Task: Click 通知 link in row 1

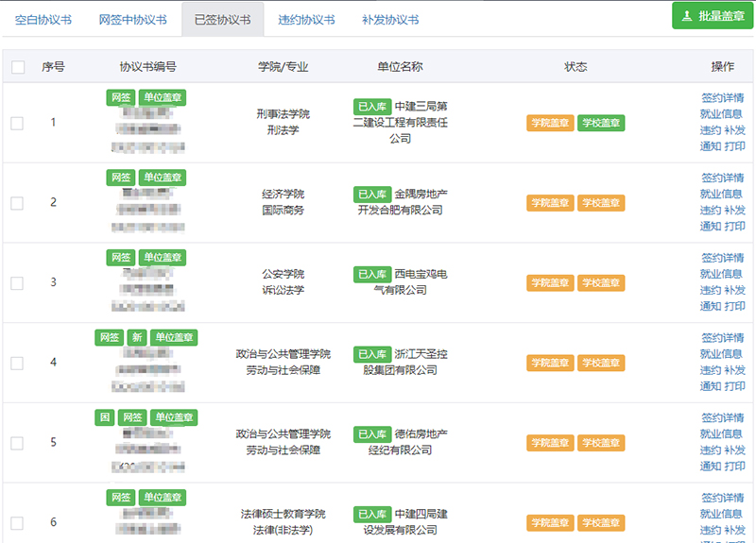Action: [x=711, y=146]
